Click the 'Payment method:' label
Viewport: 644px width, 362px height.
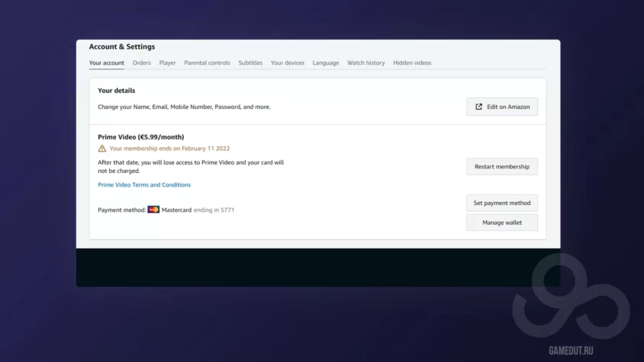click(121, 210)
